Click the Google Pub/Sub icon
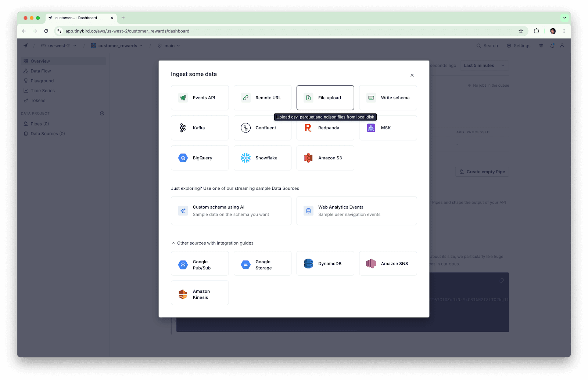Screen dimensions: 588x380 click(183, 265)
